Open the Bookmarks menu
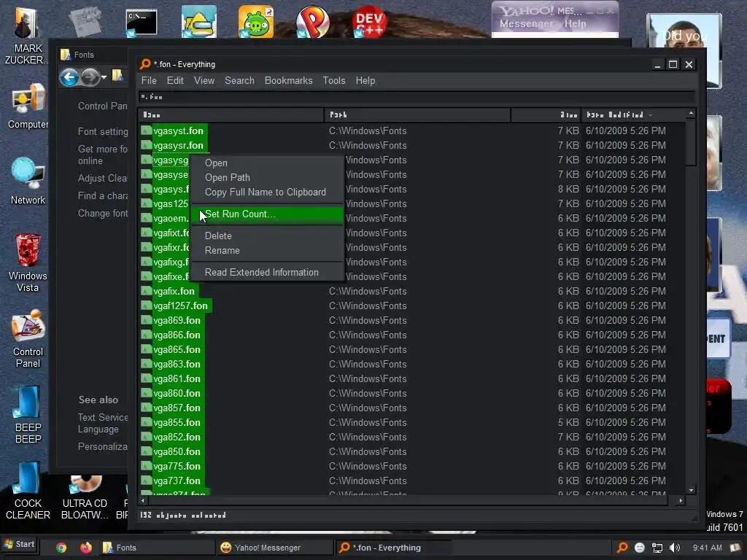 pos(288,80)
